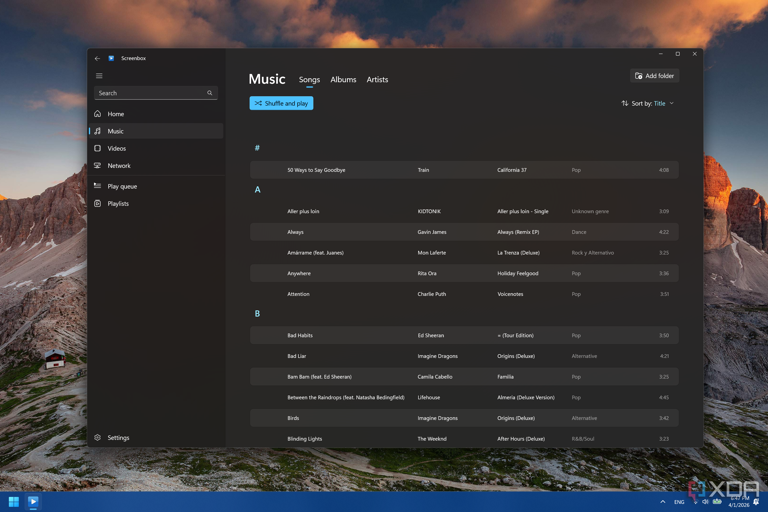Switch to the Albums tab
Viewport: 768px width, 512px height.
click(343, 80)
